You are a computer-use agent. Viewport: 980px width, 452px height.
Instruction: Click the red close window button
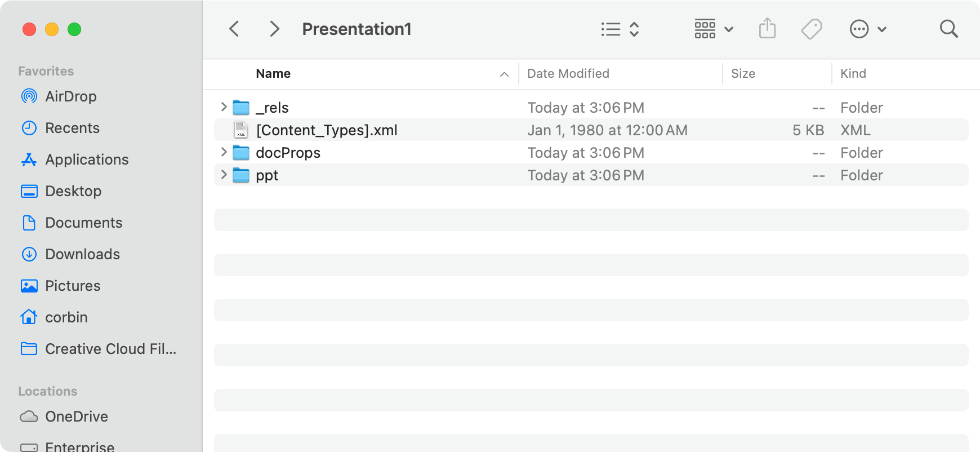pos(29,29)
